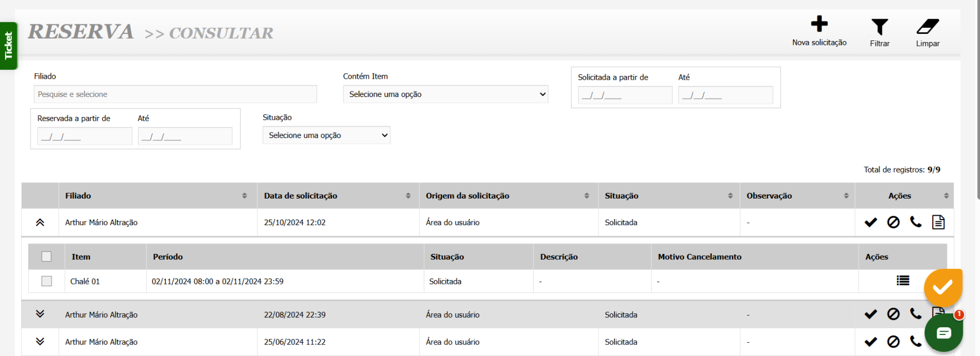Open list actions icon for Chalé 01

point(902,281)
